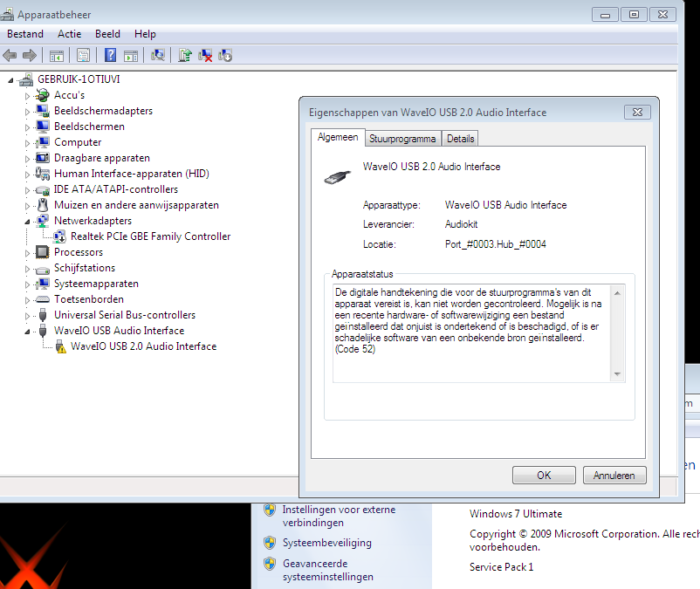Expand the Beeldschermadapters node
Screen dimensions: 700x589
27,112
